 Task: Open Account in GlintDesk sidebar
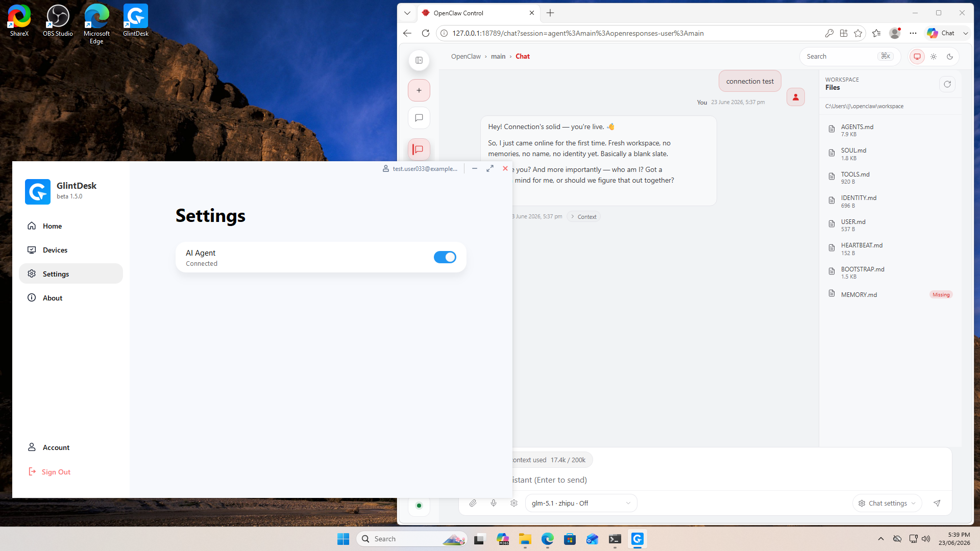pyautogui.click(x=71, y=447)
